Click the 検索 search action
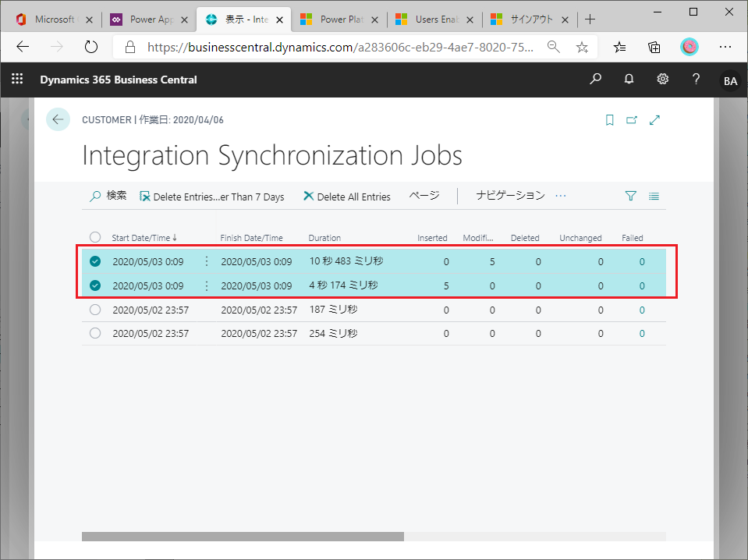Image resolution: width=748 pixels, height=560 pixels. [108, 196]
